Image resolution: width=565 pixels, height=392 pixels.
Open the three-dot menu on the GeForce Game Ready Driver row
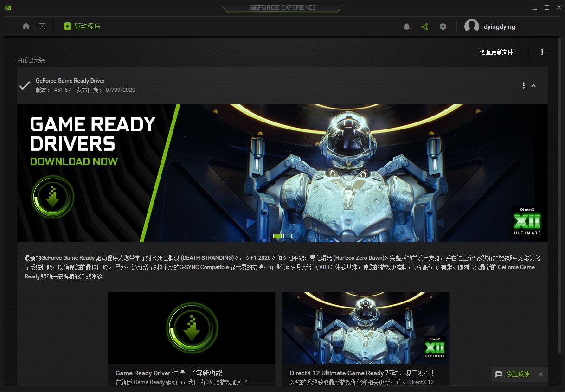524,85
